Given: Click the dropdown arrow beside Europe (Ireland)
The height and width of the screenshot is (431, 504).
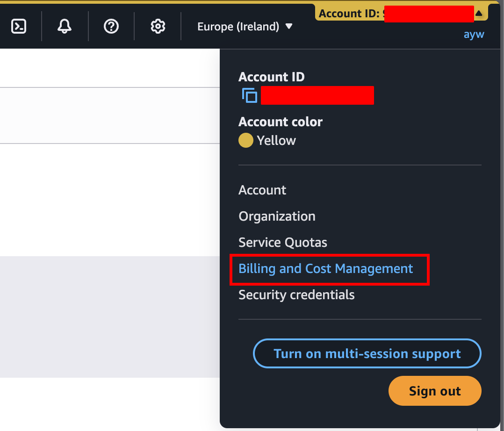Looking at the screenshot, I should [289, 27].
